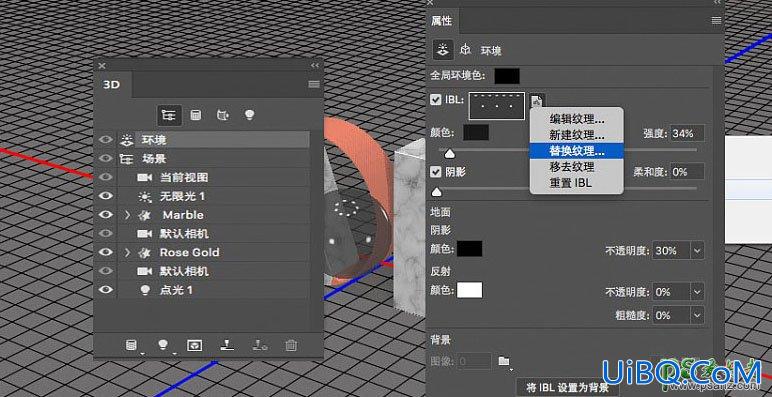Choose 新建纹理... from IBL menu
Viewport: 772px width, 397px height.
pos(577,135)
